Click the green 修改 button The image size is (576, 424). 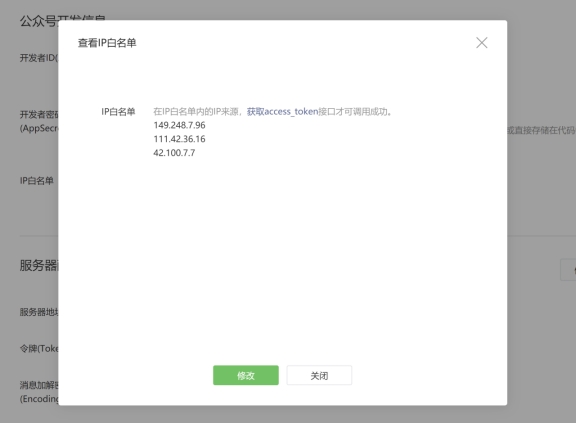(x=246, y=375)
